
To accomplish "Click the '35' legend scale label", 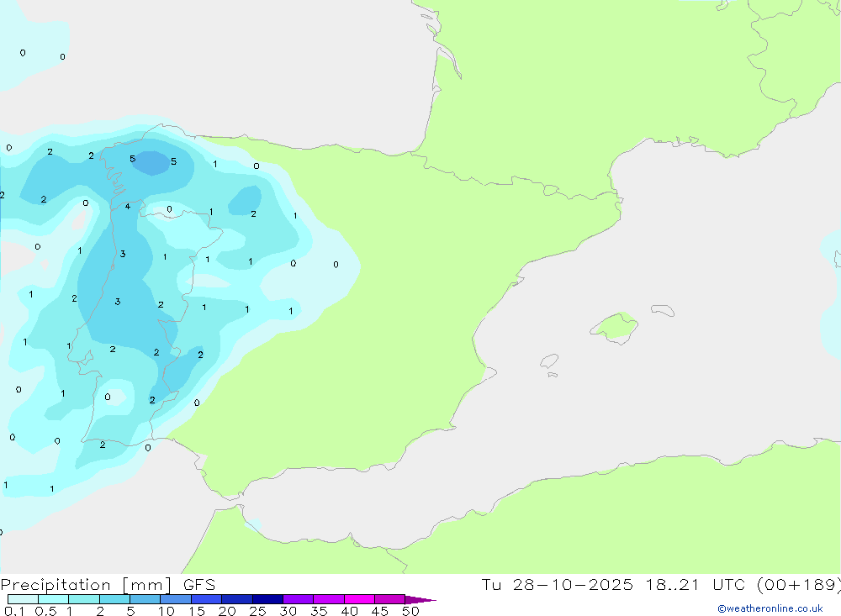I will [x=319, y=611].
